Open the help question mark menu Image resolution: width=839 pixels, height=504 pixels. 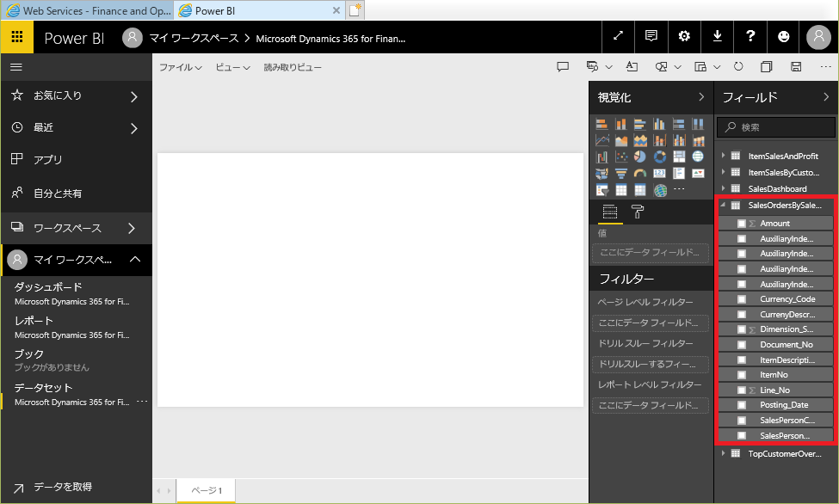(x=750, y=36)
